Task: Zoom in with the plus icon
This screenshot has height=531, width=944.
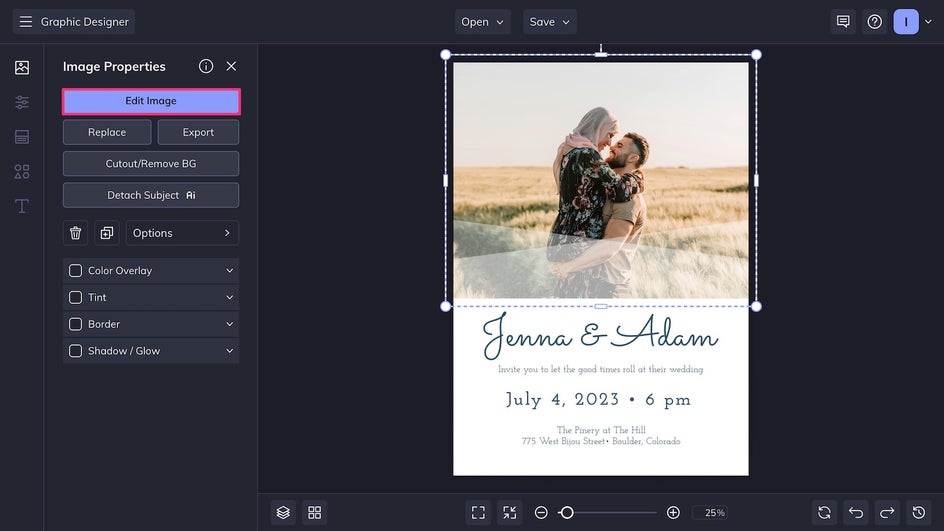Action: coord(673,512)
